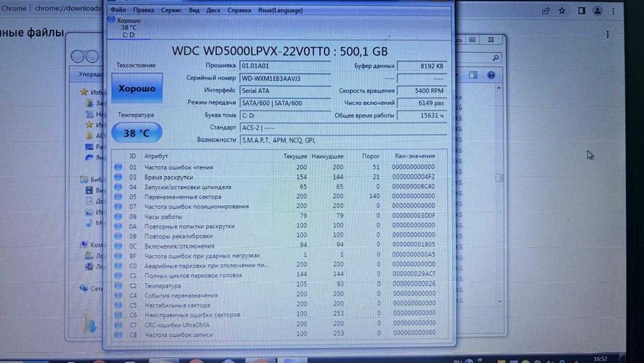Viewport: 644px width, 363px height.
Task: Click the Серийный номер field
Action: (x=285, y=78)
